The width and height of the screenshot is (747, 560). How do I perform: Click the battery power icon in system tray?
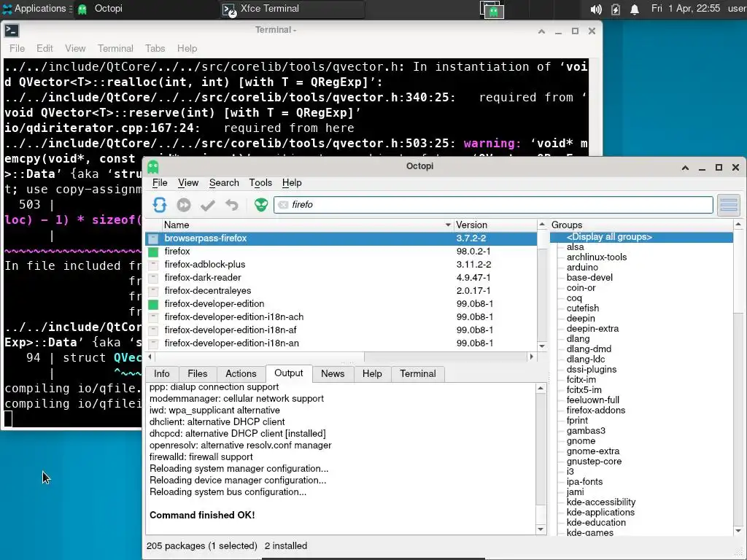pos(616,9)
